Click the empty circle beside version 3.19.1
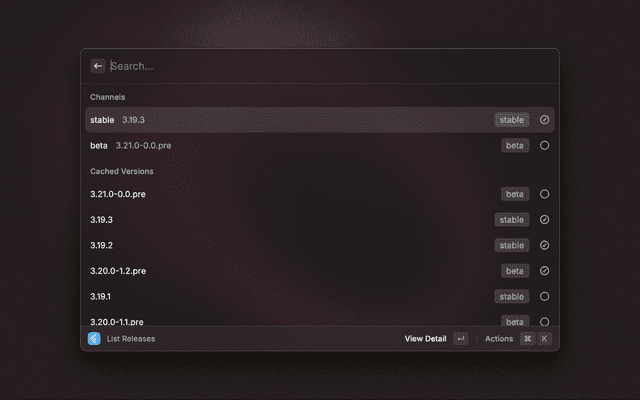640x400 pixels. [544, 296]
